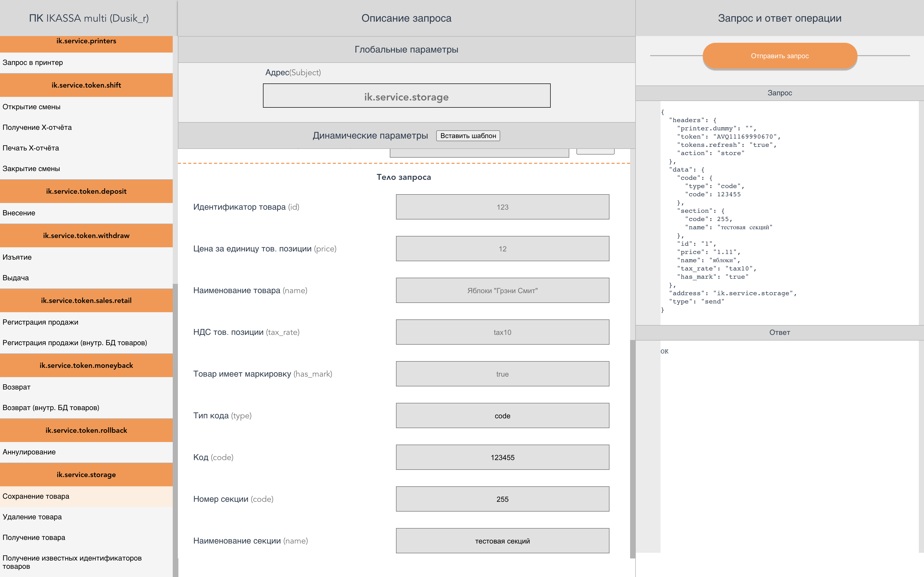
Task: Collapse the ik.service.storage section header
Action: (x=86, y=475)
